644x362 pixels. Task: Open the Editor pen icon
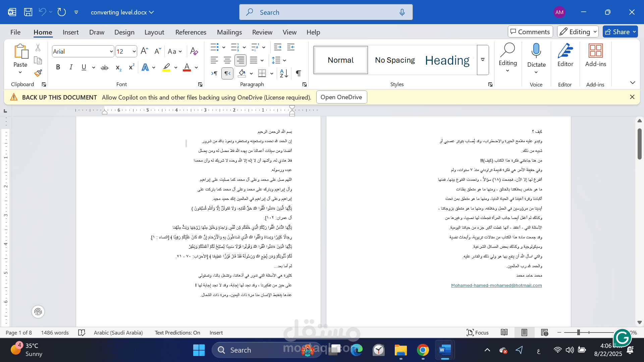pyautogui.click(x=565, y=51)
